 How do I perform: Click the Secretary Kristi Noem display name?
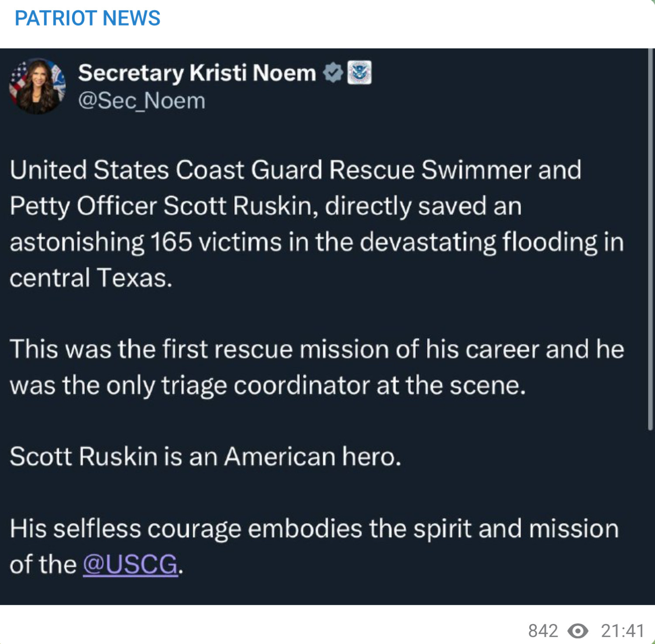point(197,73)
